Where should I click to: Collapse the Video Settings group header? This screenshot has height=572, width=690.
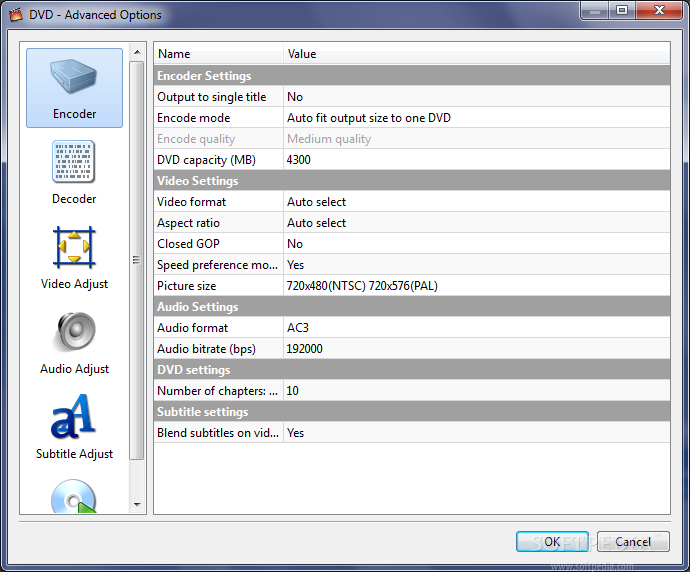pos(412,180)
